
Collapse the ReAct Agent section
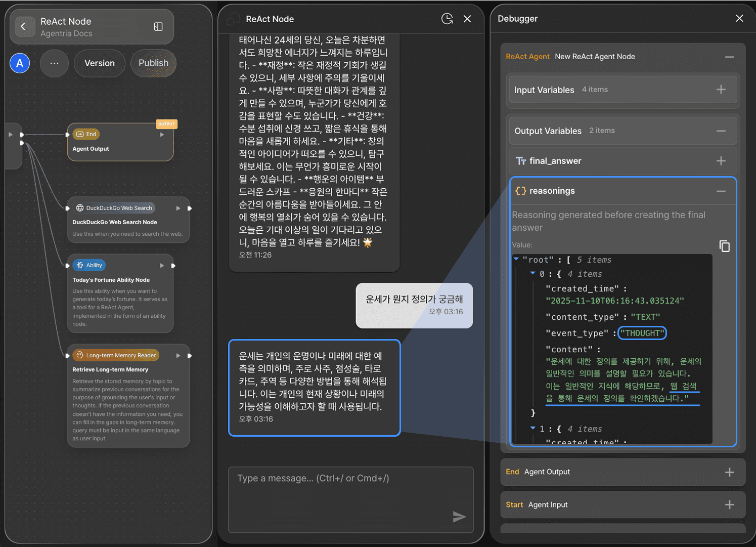730,57
